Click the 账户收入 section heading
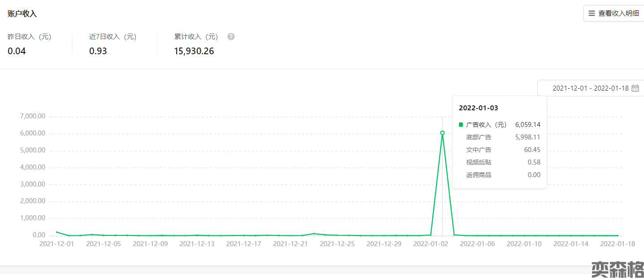The image size is (644, 278). click(x=22, y=14)
